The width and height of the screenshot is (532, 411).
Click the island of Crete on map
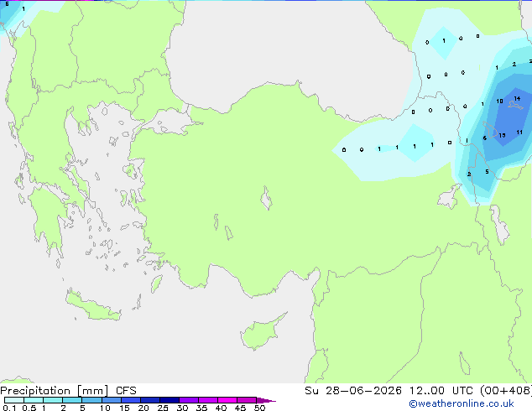pos(93,306)
